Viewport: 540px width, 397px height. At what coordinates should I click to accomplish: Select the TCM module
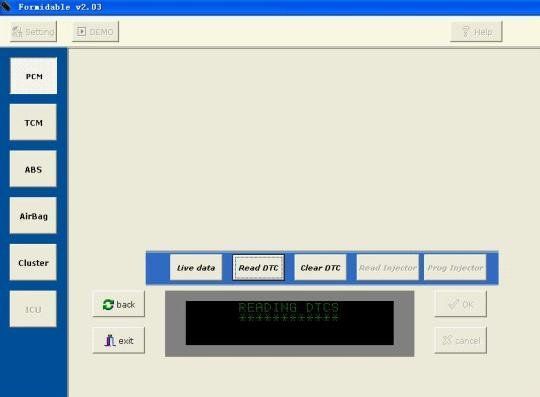(x=33, y=123)
